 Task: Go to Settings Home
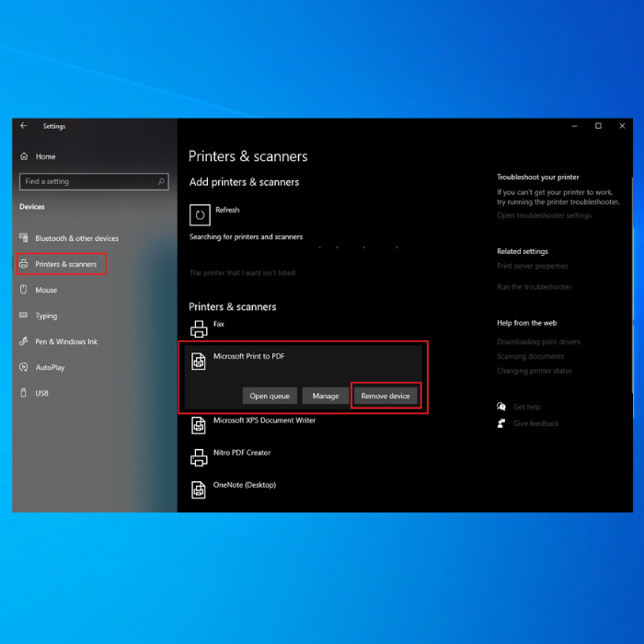45,156
